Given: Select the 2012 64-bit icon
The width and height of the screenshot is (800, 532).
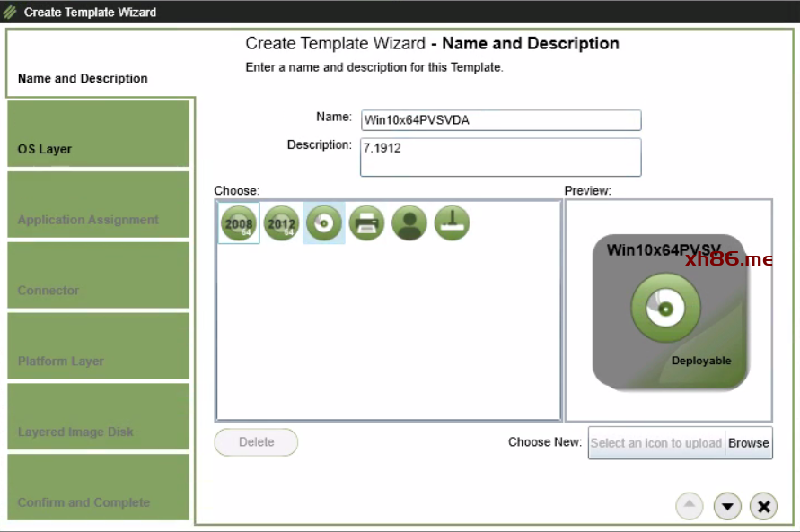Looking at the screenshot, I should point(281,223).
